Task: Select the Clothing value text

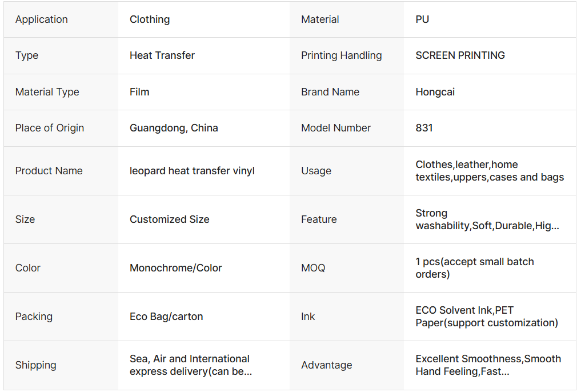Action: pyautogui.click(x=150, y=19)
